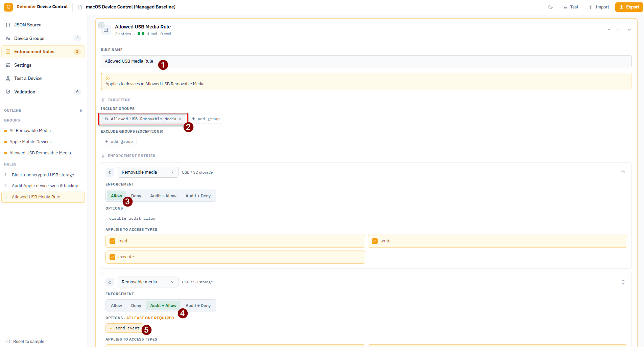Select Deny in the first entry enforcement

[x=136, y=196]
